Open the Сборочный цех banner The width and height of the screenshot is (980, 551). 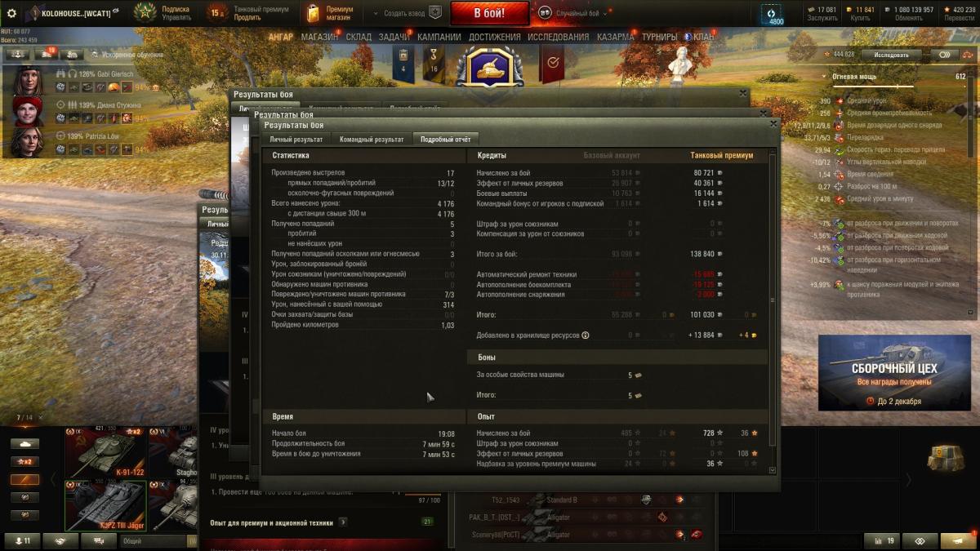(x=893, y=372)
